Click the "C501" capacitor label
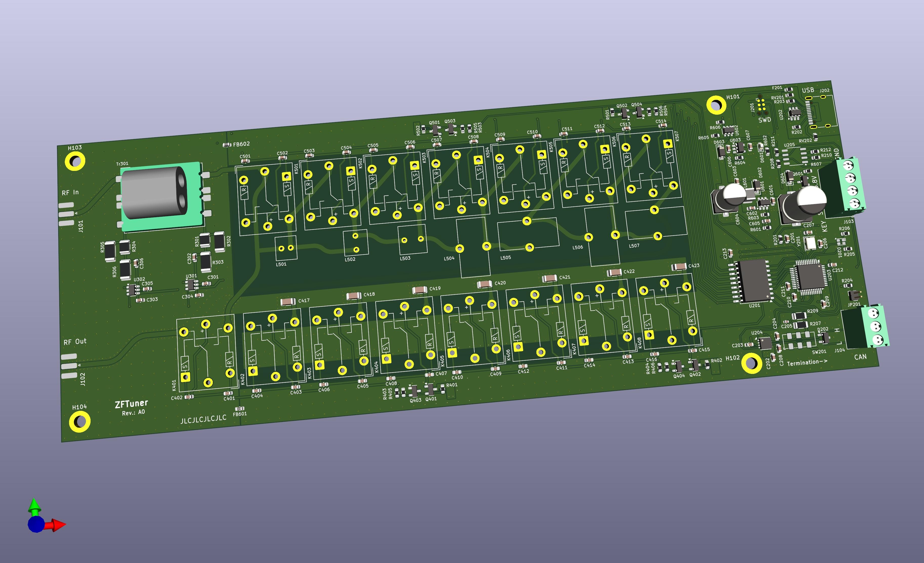This screenshot has height=563, width=924. tap(245, 156)
